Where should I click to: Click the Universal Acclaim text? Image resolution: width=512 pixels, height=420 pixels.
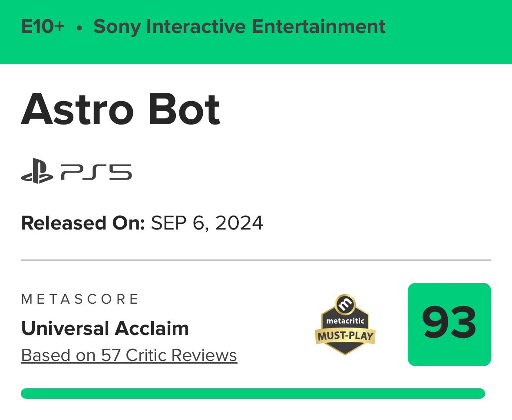click(105, 328)
